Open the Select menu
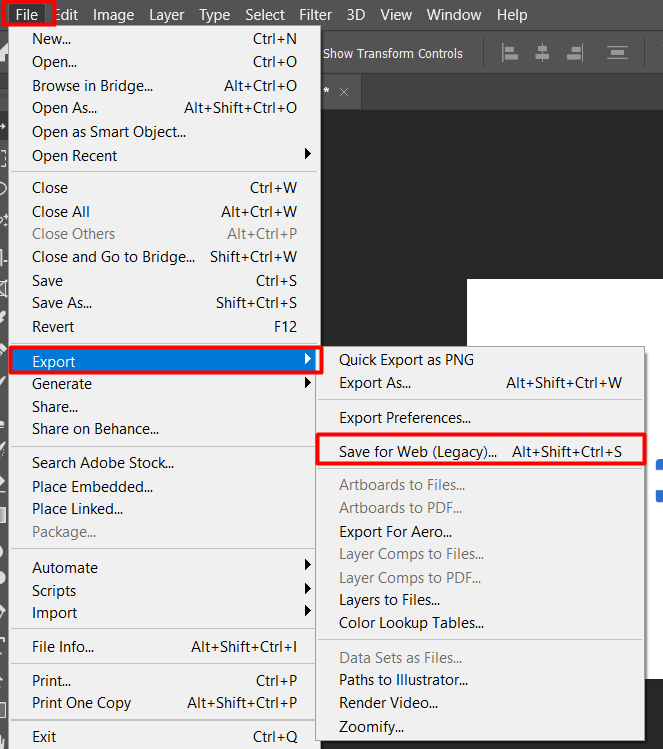Screen dimensions: 663x749 [265, 15]
